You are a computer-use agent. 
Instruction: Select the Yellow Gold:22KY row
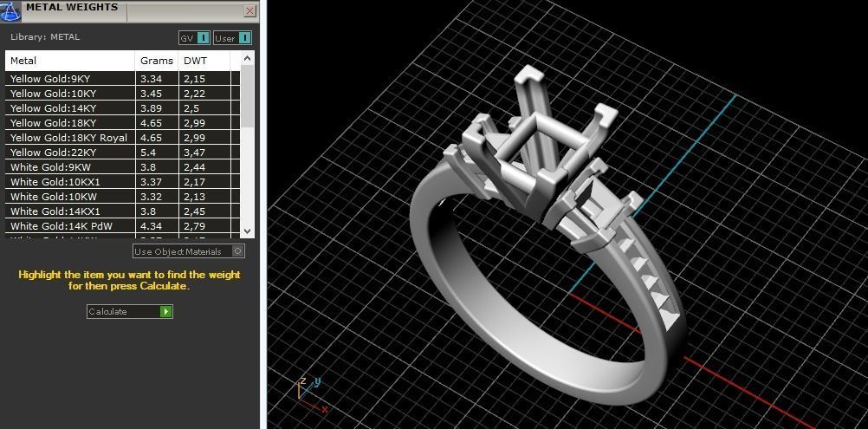point(123,153)
